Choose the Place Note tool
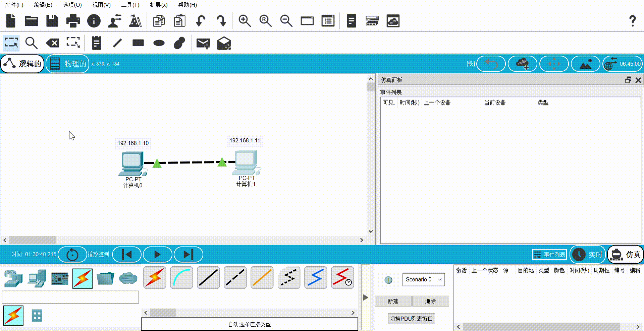The width and height of the screenshot is (644, 331). [x=97, y=43]
